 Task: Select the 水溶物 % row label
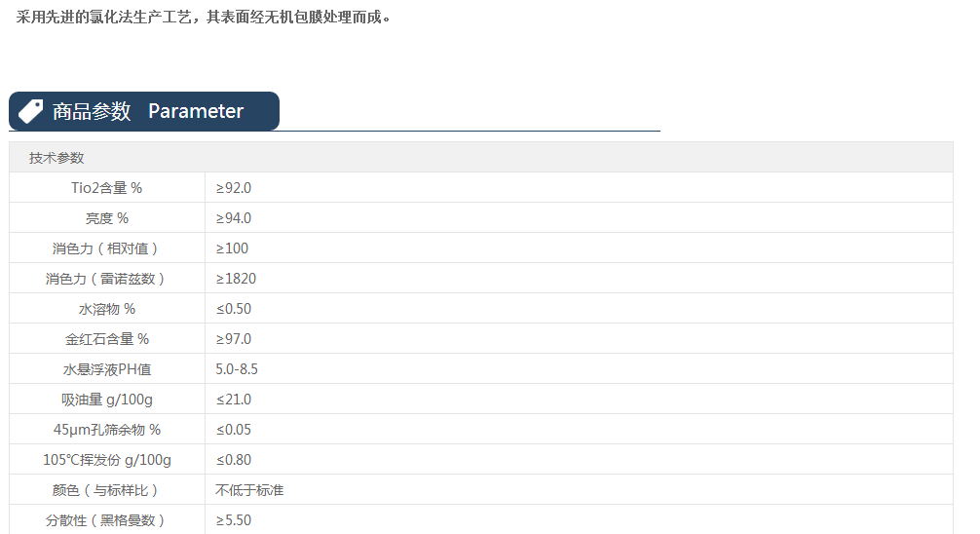coord(107,309)
